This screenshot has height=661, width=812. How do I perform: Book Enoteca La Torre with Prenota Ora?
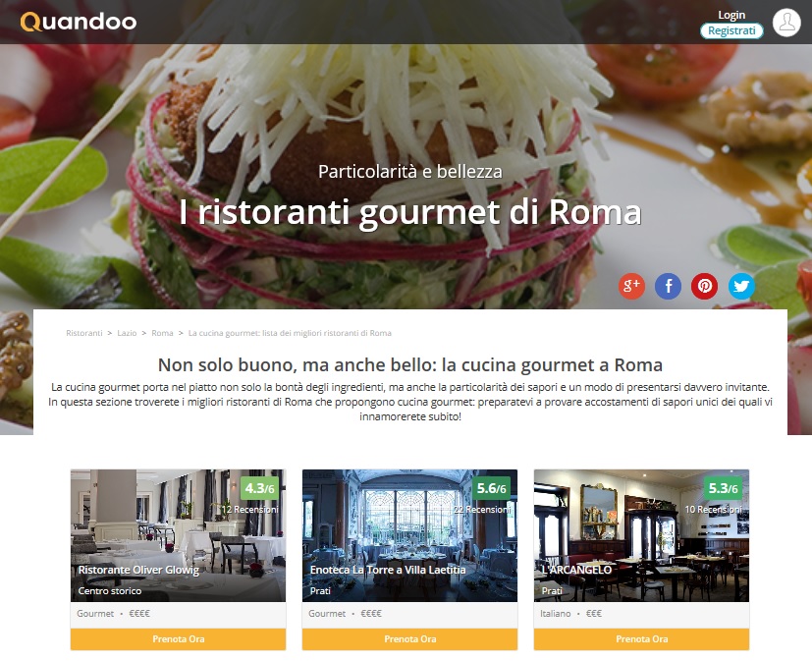(409, 638)
